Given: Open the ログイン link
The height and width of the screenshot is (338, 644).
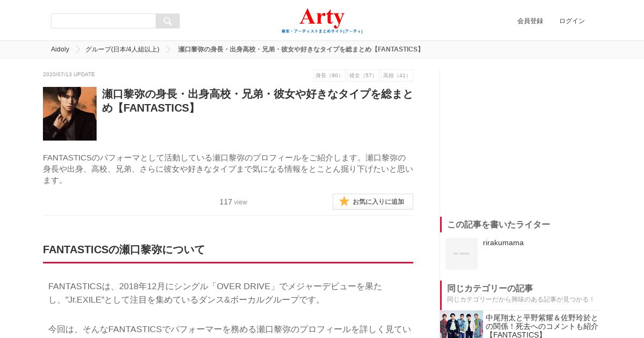Looking at the screenshot, I should (572, 21).
